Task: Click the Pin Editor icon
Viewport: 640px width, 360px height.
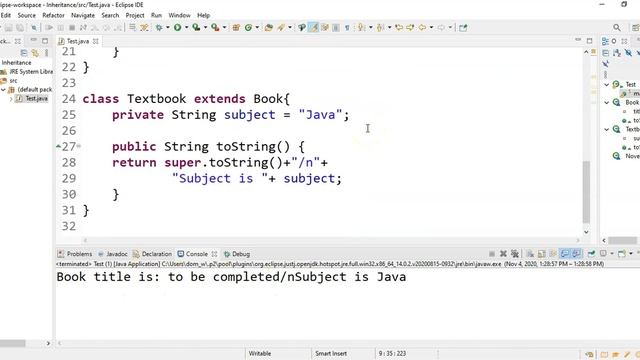Action: [463, 28]
